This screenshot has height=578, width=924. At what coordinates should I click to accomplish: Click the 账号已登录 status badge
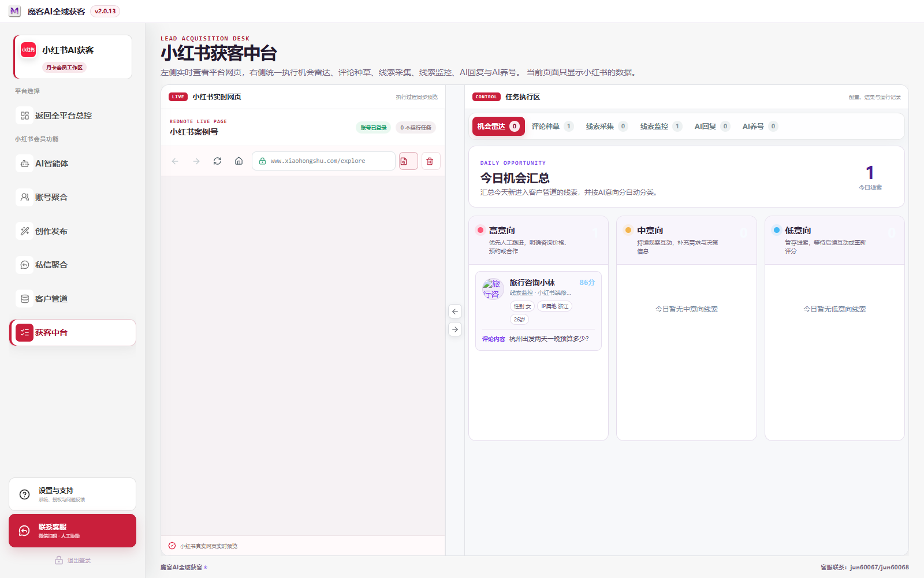pos(374,128)
